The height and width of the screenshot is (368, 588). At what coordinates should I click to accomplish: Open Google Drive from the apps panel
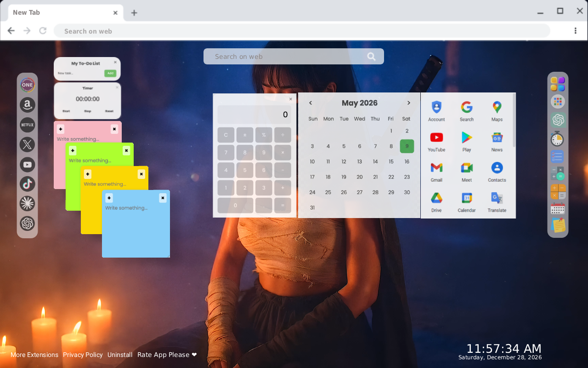(436, 202)
